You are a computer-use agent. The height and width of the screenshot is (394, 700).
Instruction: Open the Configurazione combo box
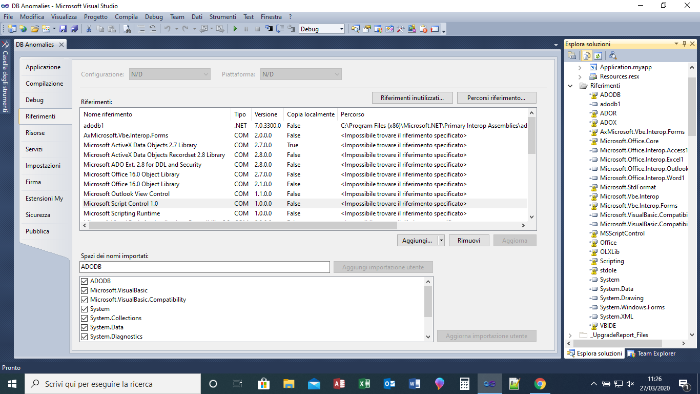tap(170, 74)
